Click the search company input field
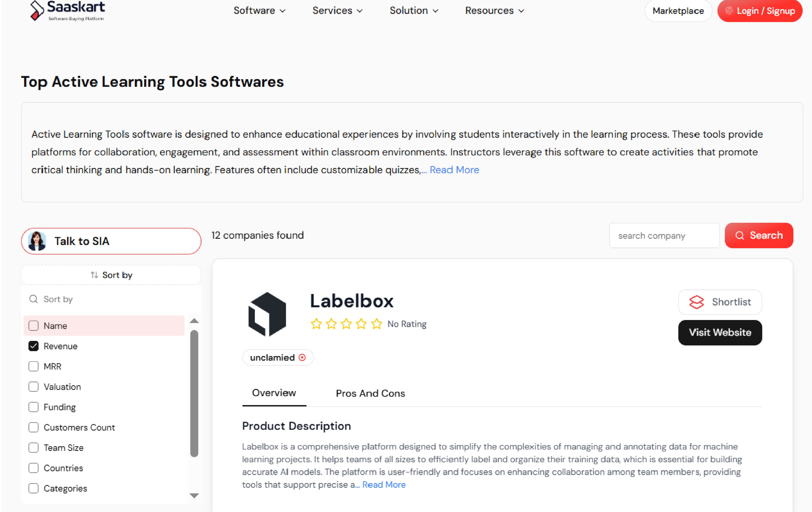This screenshot has height=512, width=812. 664,235
